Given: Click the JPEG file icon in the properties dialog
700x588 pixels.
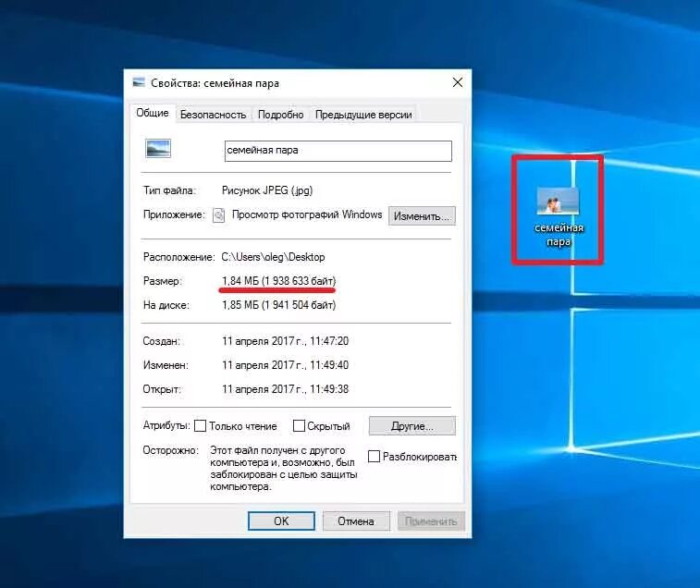Looking at the screenshot, I should coord(158,149).
